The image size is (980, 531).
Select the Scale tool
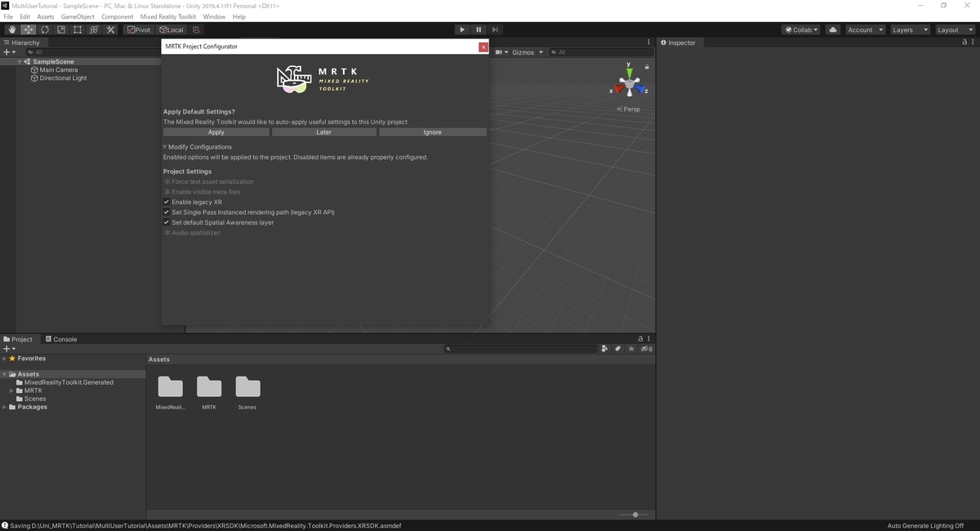(x=60, y=29)
